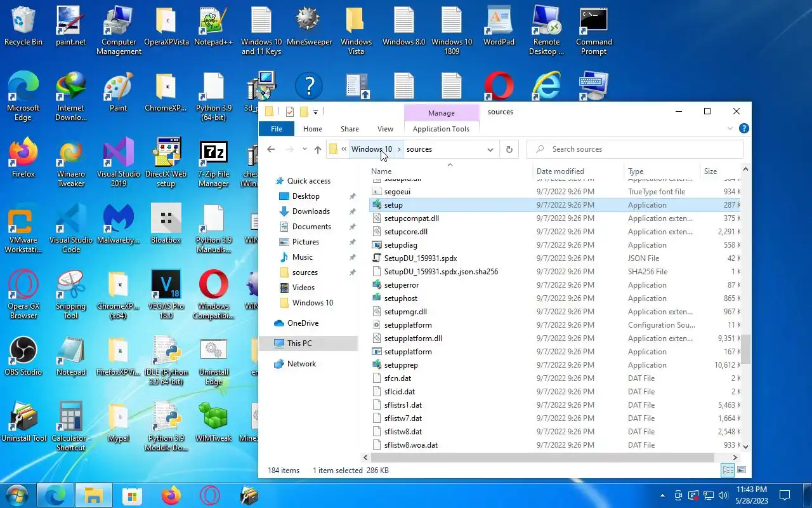Viewport: 812px width, 508px height.
Task: Open address bar history dropdown
Action: 490,149
